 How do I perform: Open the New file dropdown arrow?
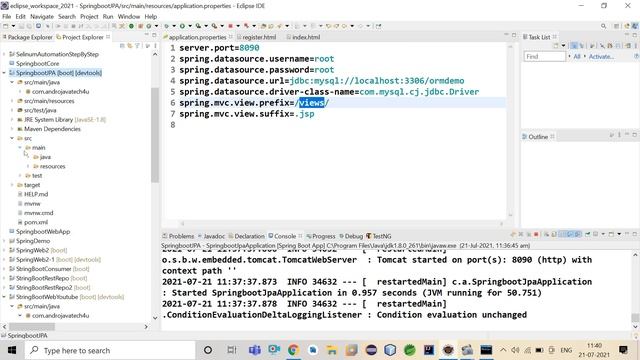[x=13, y=26]
